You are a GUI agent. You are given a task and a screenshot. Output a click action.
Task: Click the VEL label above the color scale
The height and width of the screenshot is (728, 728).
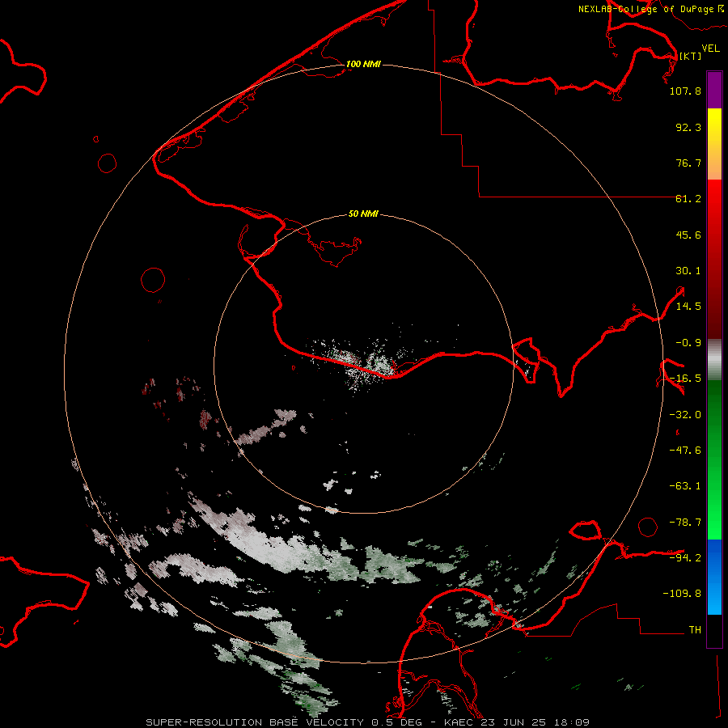coord(710,49)
